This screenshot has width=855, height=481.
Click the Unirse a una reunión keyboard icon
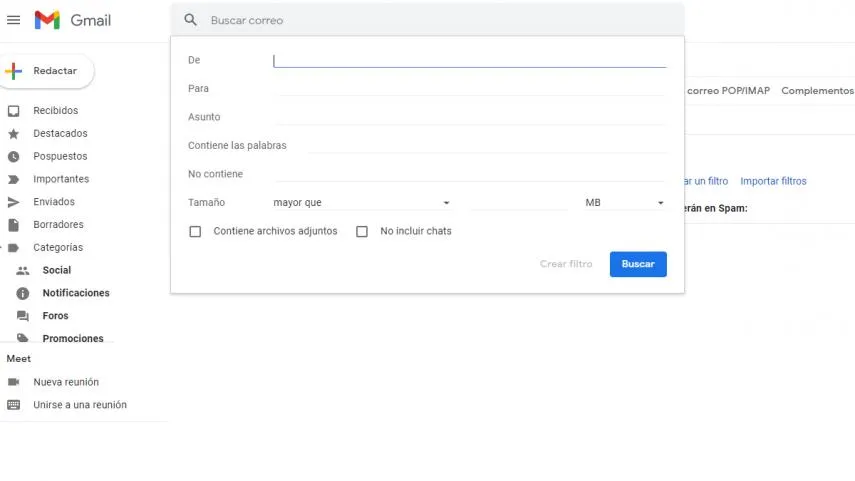pyautogui.click(x=14, y=405)
